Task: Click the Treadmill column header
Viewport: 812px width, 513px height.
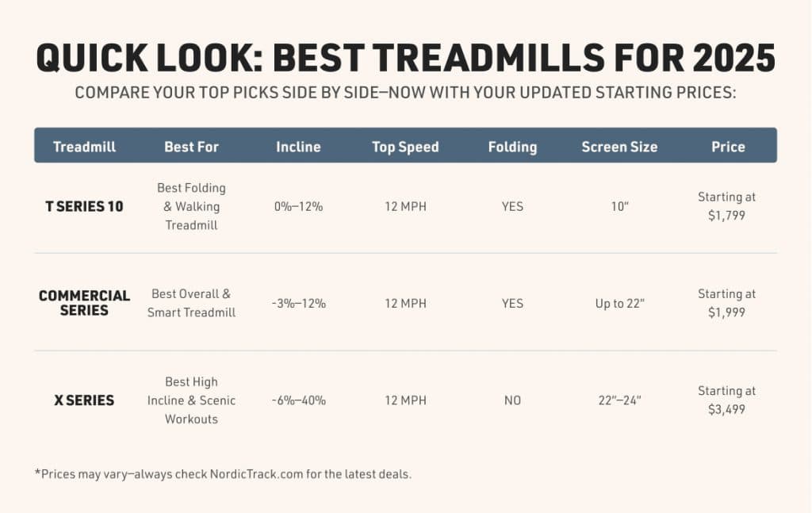Action: (x=84, y=147)
